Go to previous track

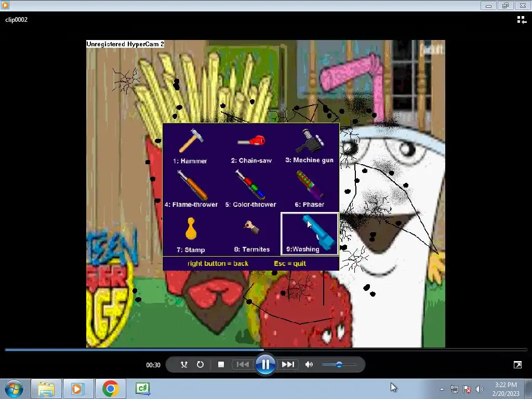coord(242,364)
